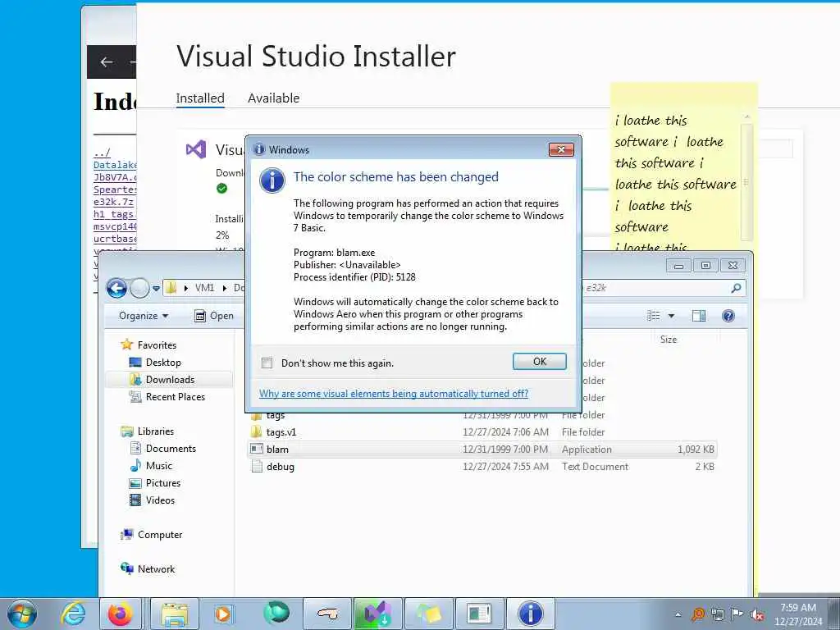This screenshot has height=630, width=840.
Task: Close the Windows color scheme dialog
Action: point(561,149)
